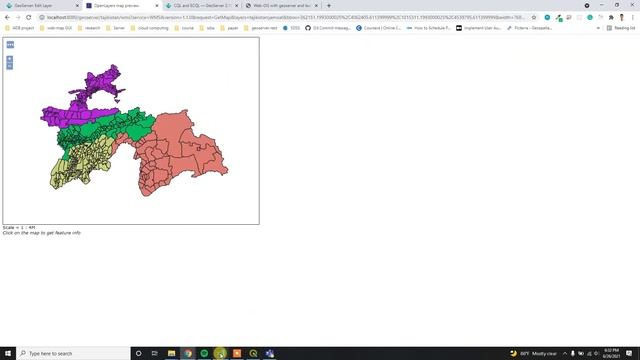
Task: Open the course bookmark folder
Action: [184, 28]
